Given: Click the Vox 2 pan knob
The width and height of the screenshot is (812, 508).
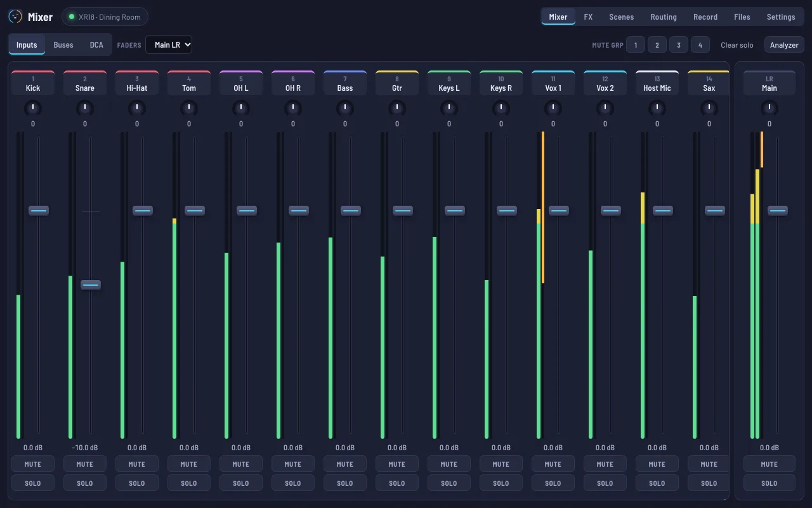Looking at the screenshot, I should (605, 109).
